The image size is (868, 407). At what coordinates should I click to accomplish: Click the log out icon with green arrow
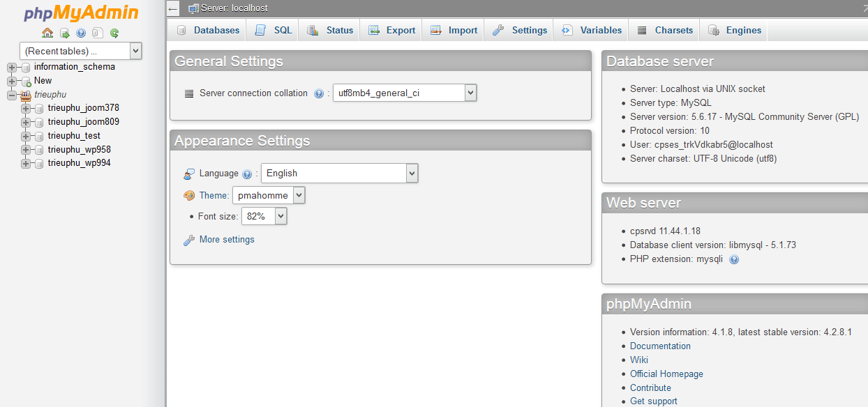click(x=64, y=33)
